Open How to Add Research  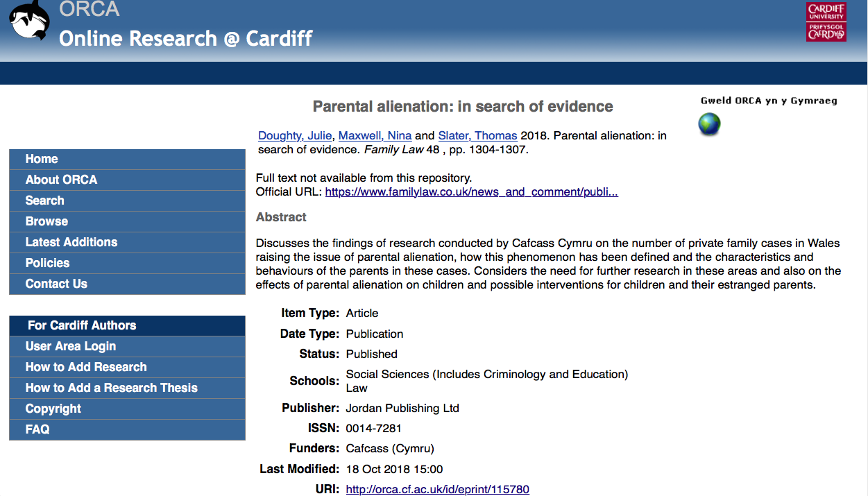(86, 367)
